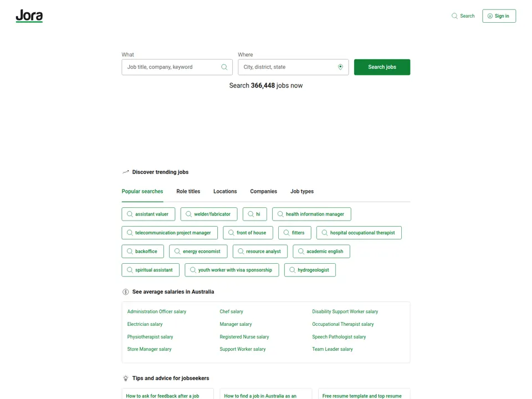Open the Locations tab
Screen dimensions: 532x399
pos(225,191)
